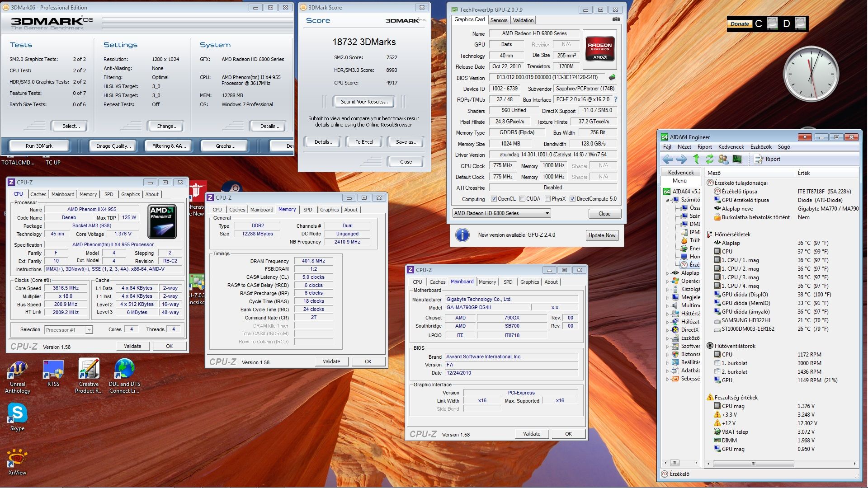Open the Unreal Anthology desktop shortcut
Image resolution: width=868 pixels, height=488 pixels.
(18, 377)
